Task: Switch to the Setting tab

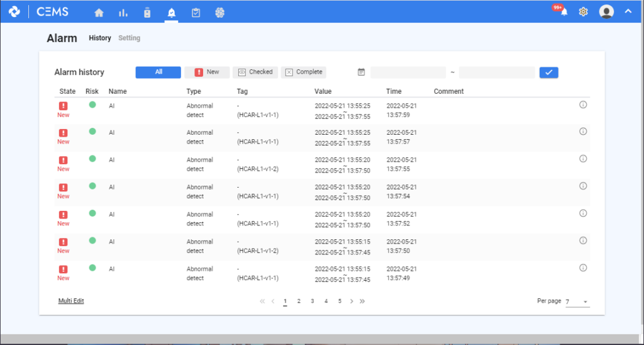Action: click(129, 38)
